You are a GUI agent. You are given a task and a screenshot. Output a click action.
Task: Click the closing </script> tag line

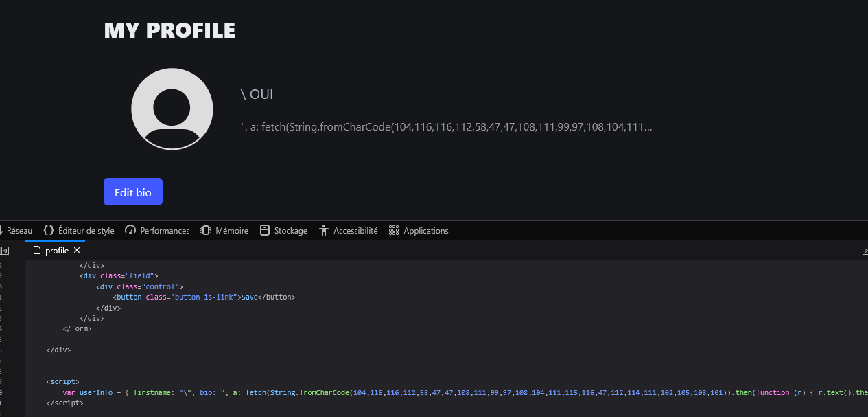pyautogui.click(x=64, y=403)
